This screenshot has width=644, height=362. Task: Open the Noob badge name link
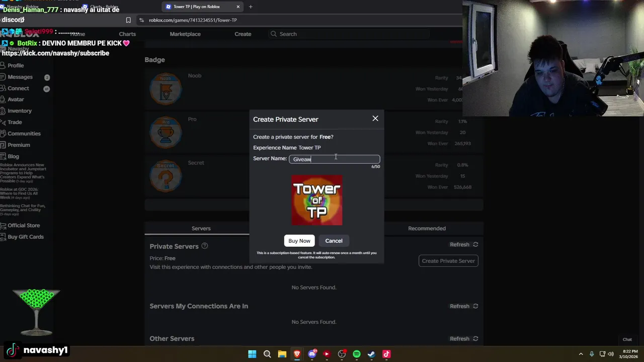tap(195, 76)
